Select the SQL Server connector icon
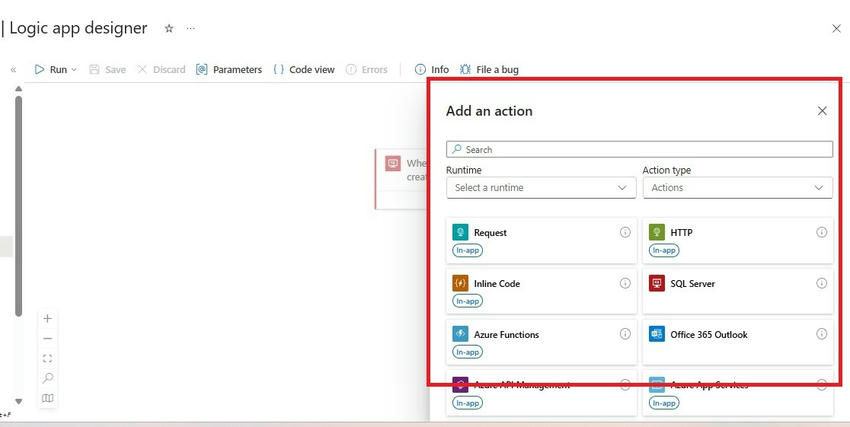Screen dimensions: 850x427 [656, 283]
